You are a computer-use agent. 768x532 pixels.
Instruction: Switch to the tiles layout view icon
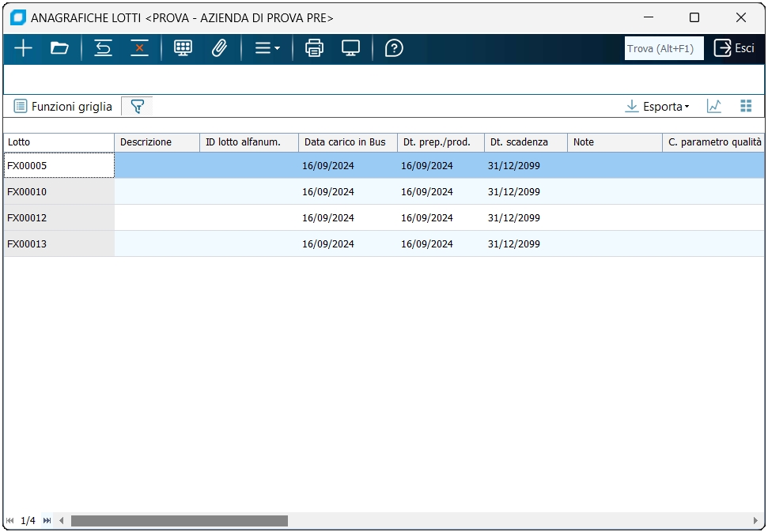745,106
